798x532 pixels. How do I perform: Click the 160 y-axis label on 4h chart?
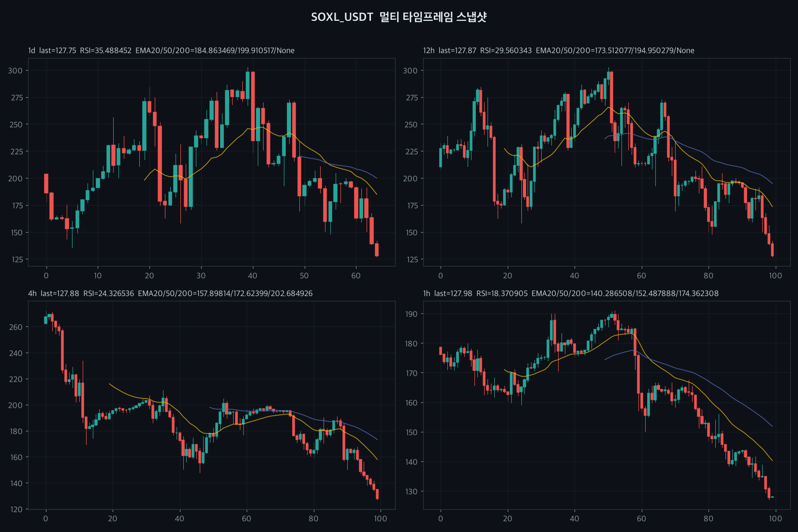coord(16,458)
